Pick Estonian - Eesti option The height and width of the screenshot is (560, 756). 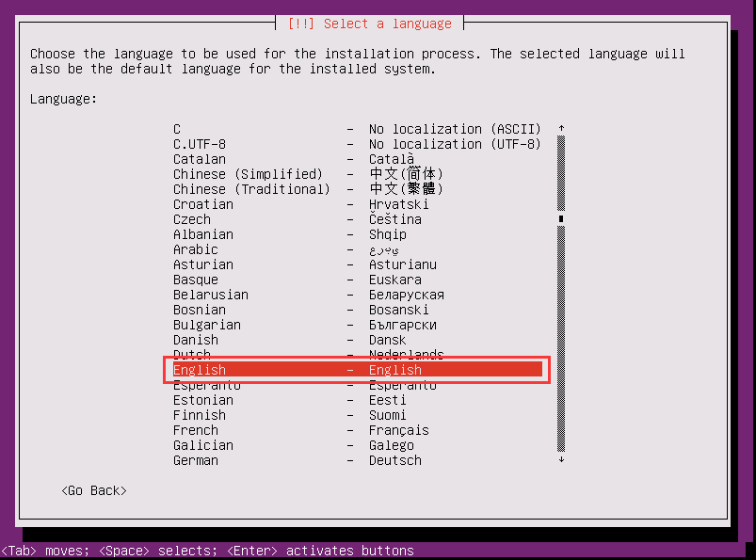357,400
